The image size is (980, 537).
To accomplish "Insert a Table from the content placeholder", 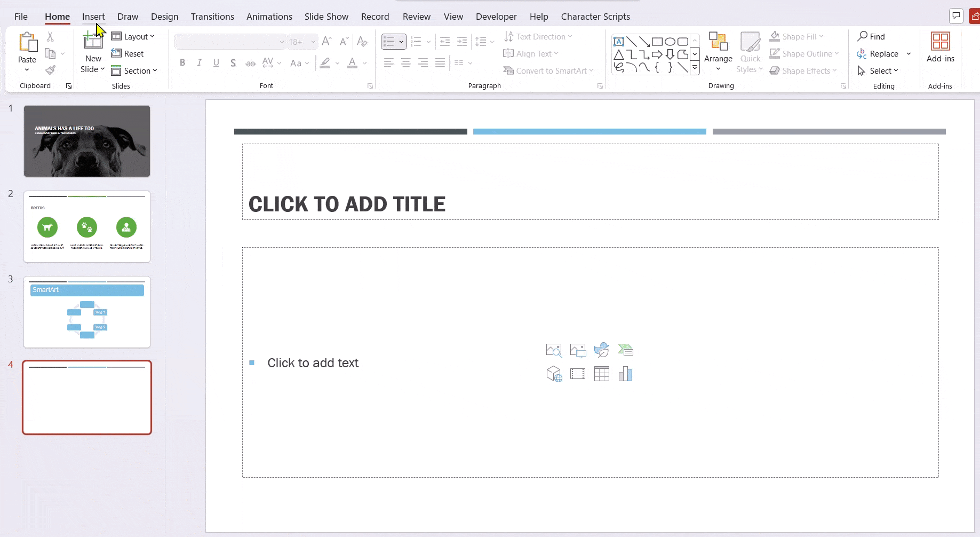I will pos(602,374).
